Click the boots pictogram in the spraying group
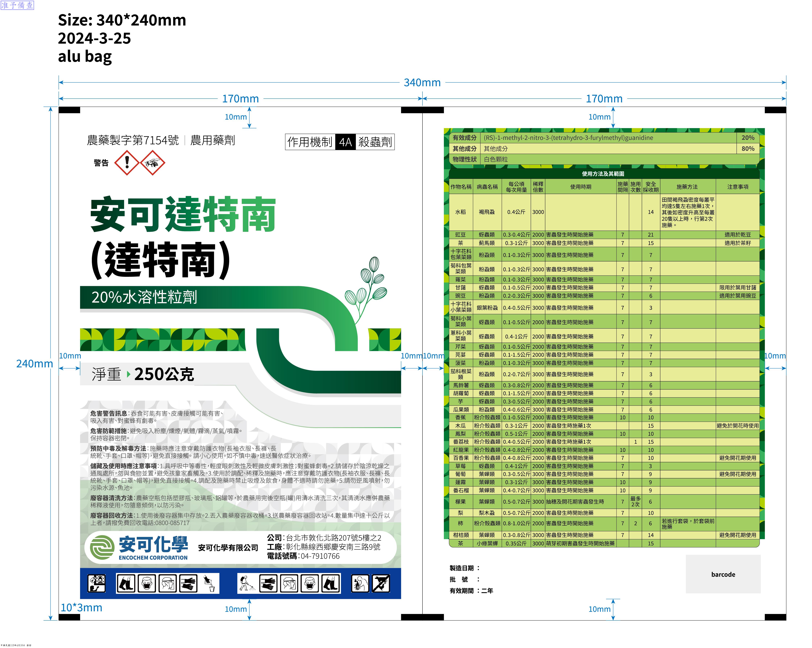812x648 pixels. click(x=331, y=583)
